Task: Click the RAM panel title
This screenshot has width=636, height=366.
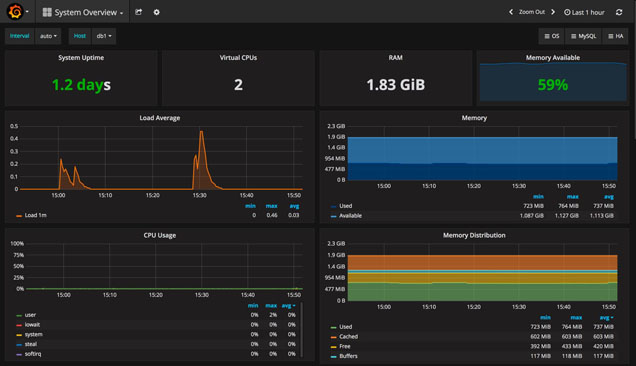Action: pos(395,58)
